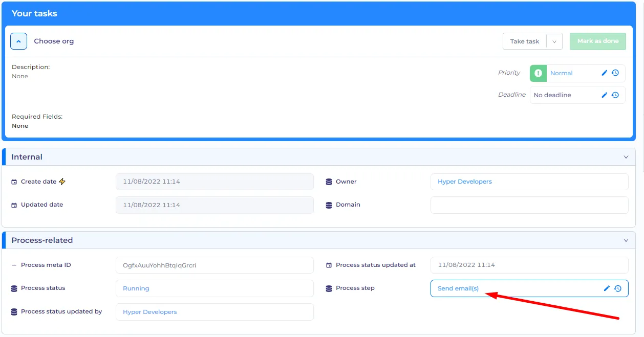The height and width of the screenshot is (337, 644).
Task: Click the Send email(s) process step value
Action: click(x=458, y=288)
